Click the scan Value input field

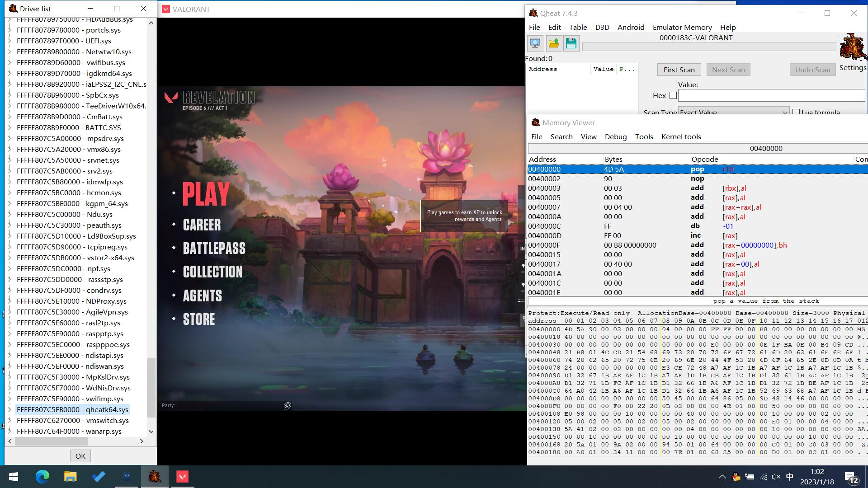click(771, 95)
